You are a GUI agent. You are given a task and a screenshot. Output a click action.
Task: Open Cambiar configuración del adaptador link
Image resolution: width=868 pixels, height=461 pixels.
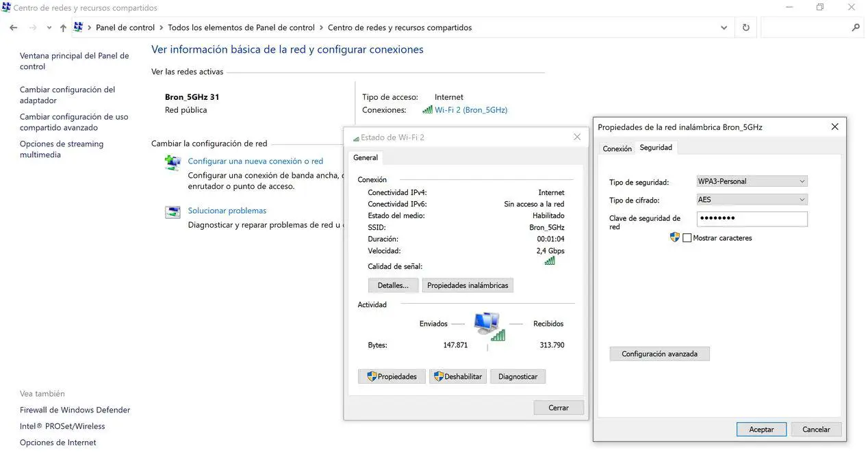pos(67,95)
